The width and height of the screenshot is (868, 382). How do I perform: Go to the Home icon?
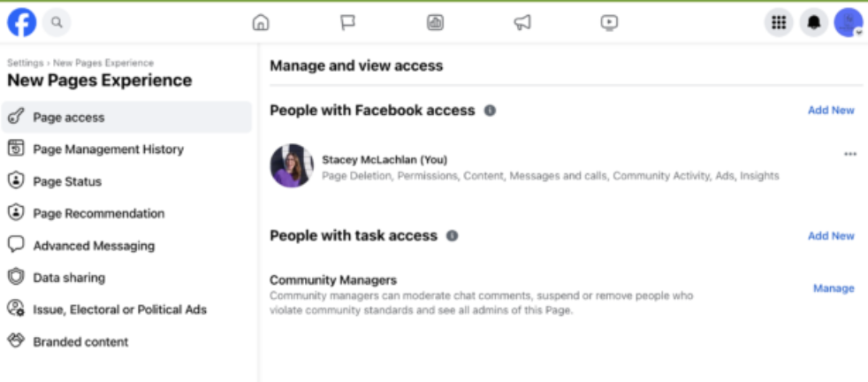tap(260, 23)
